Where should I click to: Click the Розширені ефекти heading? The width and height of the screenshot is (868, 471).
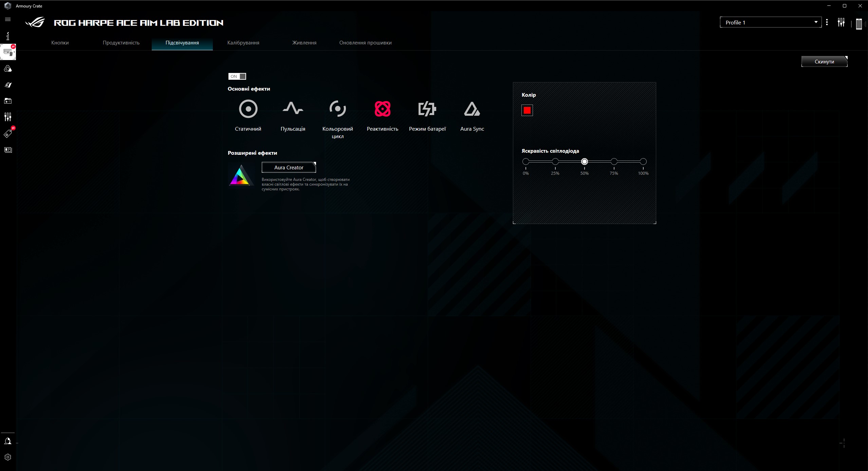click(x=252, y=153)
